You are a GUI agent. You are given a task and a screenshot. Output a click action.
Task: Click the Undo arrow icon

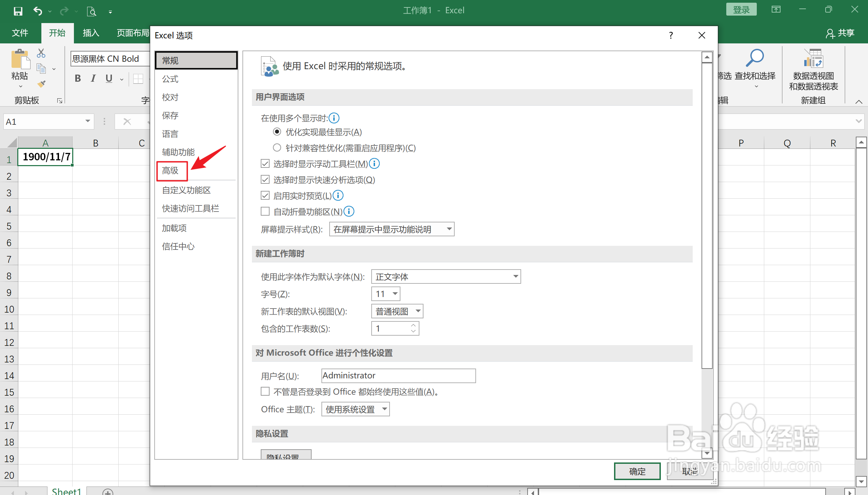click(x=37, y=11)
